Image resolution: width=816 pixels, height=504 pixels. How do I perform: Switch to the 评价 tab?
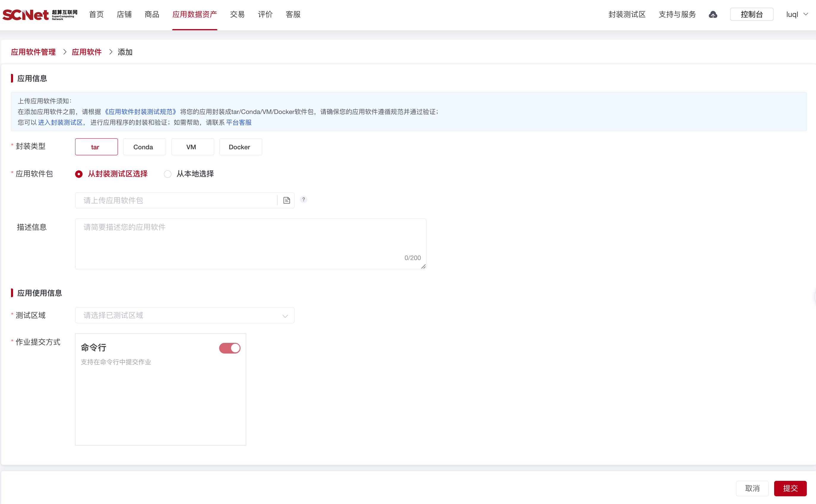(265, 14)
